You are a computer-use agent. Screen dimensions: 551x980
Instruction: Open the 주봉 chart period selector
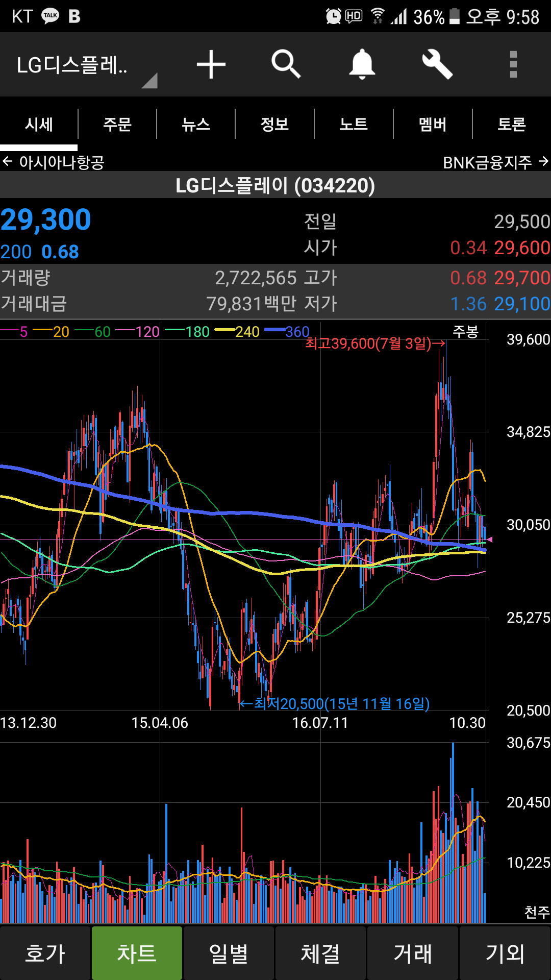click(465, 332)
